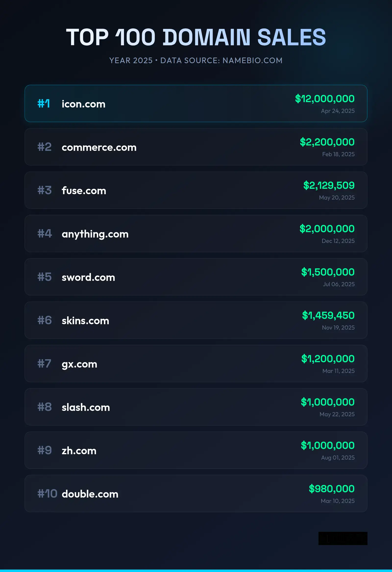Click the icon.com domain name
The width and height of the screenshot is (392, 572).
(x=84, y=104)
